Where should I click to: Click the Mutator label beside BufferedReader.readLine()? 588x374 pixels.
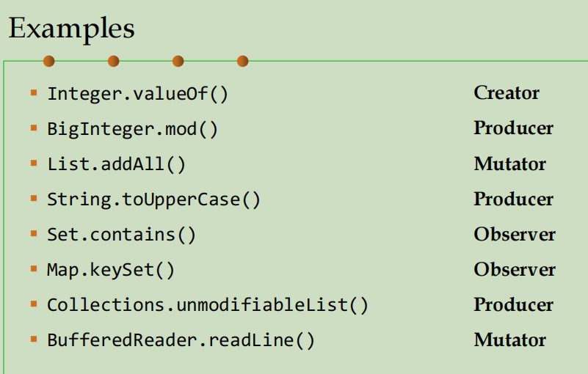click(x=509, y=340)
